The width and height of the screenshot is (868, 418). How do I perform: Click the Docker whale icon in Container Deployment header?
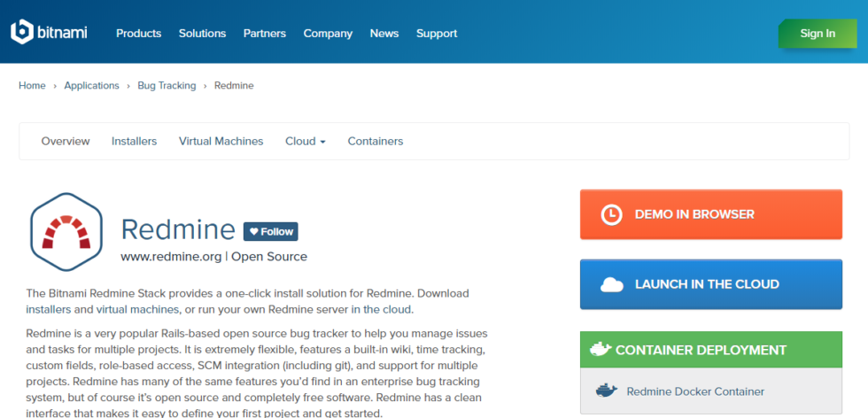coord(601,349)
